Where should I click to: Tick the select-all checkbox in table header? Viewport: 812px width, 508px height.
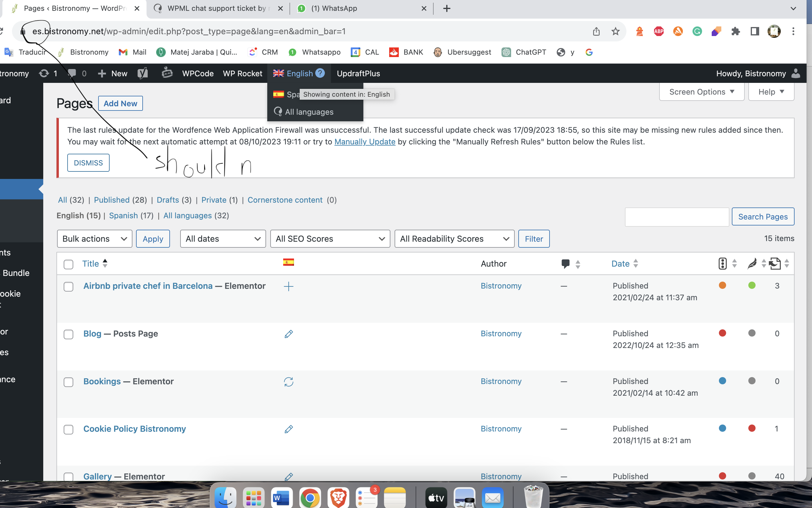coord(68,265)
